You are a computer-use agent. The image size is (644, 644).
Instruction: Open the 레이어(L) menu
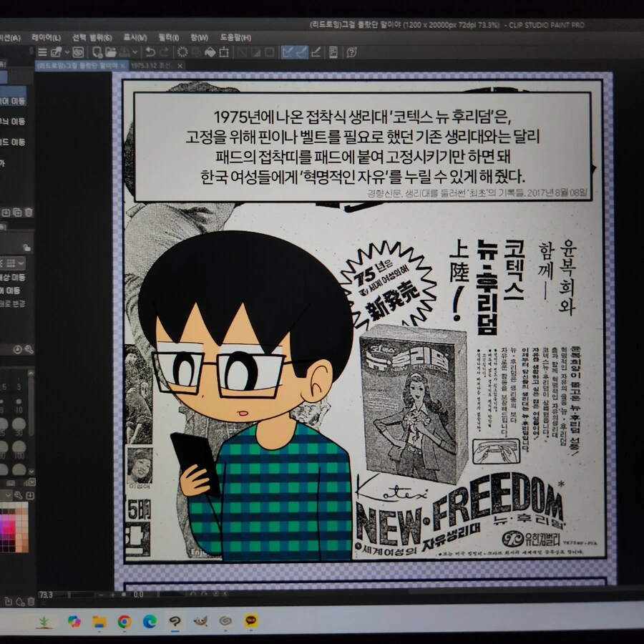[47, 38]
